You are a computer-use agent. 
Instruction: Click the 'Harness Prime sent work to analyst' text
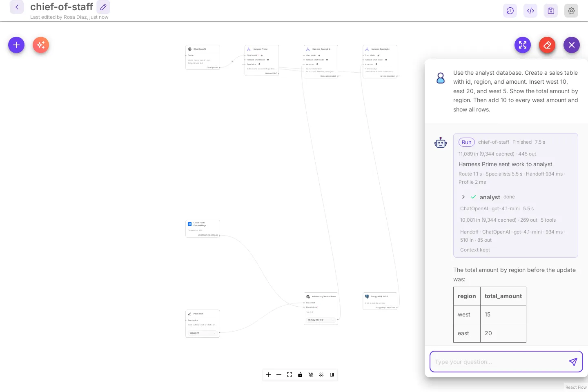[505, 164]
